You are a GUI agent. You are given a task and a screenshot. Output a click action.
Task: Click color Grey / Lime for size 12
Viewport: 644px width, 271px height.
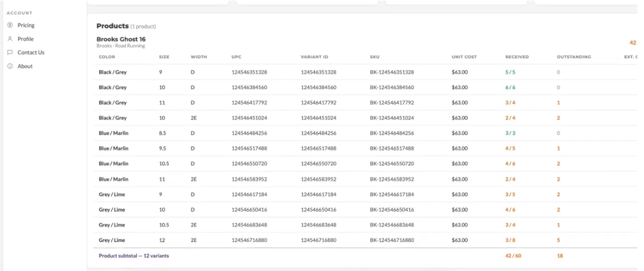(112, 240)
